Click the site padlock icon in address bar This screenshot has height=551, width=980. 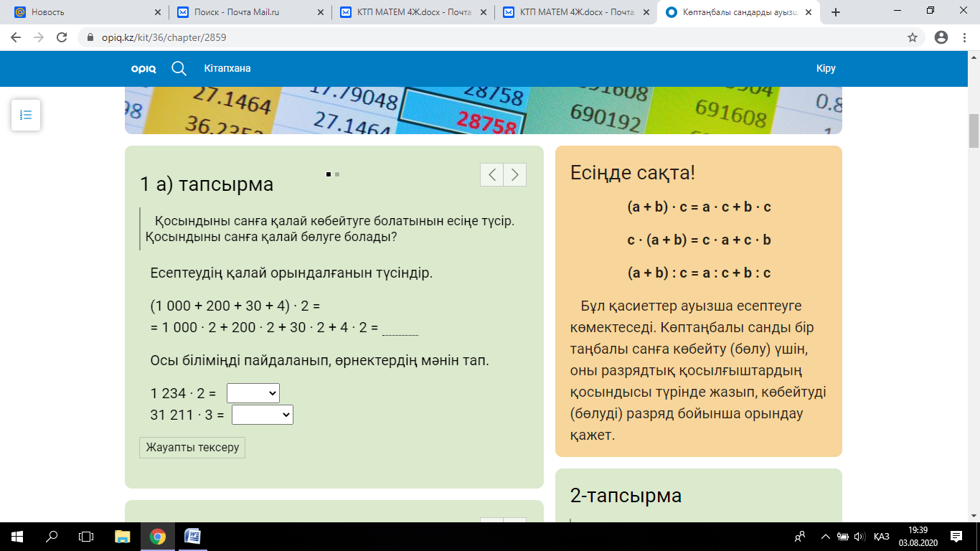(x=90, y=37)
